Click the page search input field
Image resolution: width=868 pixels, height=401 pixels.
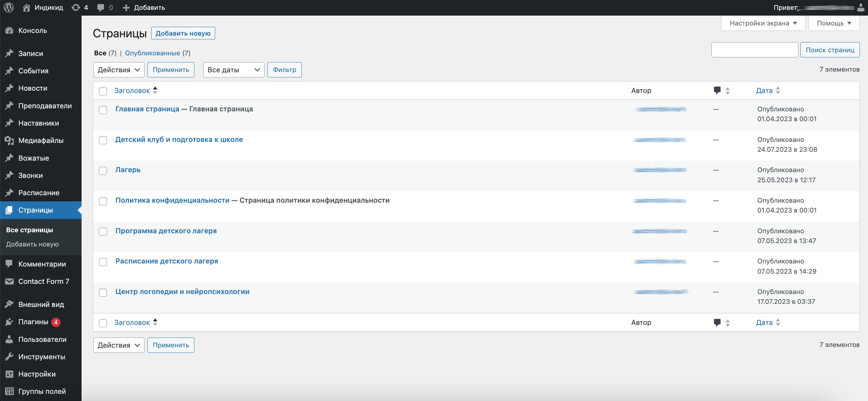[x=754, y=50]
